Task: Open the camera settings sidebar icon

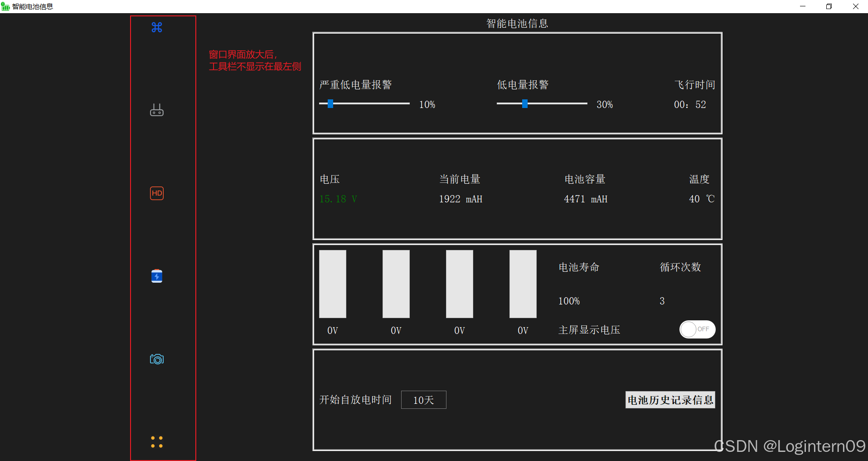Action: 157,359
